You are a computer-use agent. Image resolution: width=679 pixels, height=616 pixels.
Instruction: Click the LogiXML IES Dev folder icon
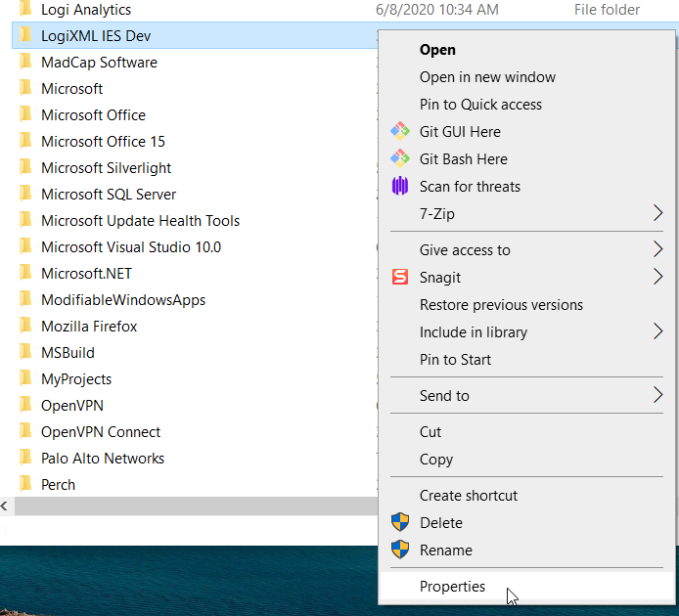point(26,35)
